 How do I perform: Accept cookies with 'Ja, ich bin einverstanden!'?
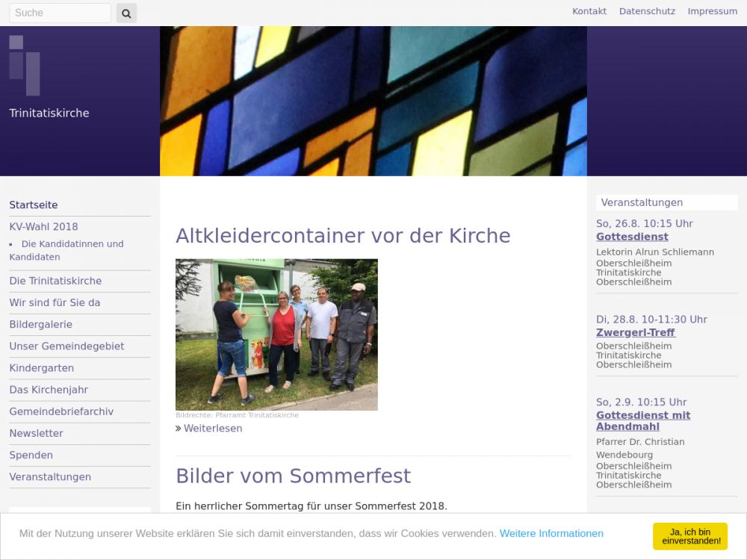point(689,536)
